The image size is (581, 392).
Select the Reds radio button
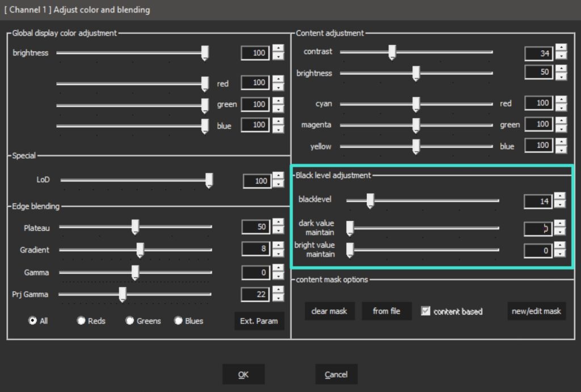(82, 321)
